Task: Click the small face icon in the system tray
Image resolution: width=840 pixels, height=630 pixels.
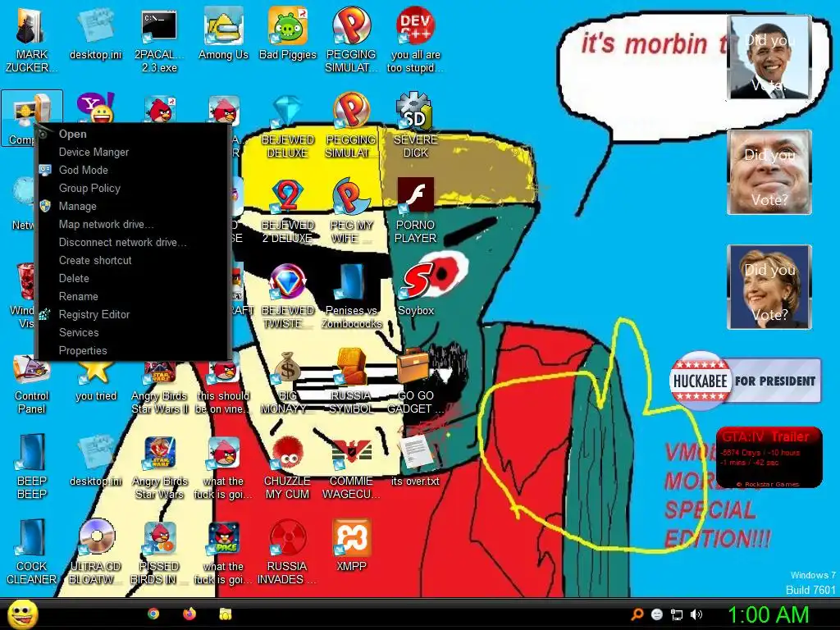Action: [657, 614]
